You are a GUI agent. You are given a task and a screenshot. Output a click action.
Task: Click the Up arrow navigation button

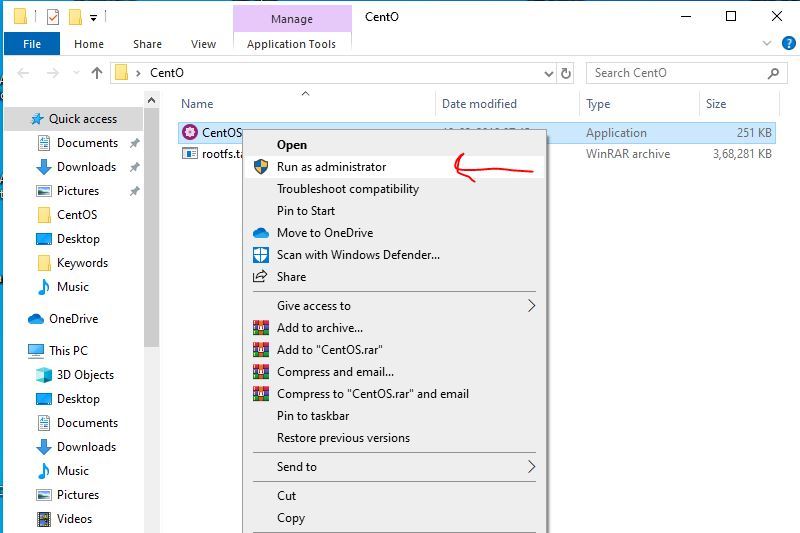97,73
